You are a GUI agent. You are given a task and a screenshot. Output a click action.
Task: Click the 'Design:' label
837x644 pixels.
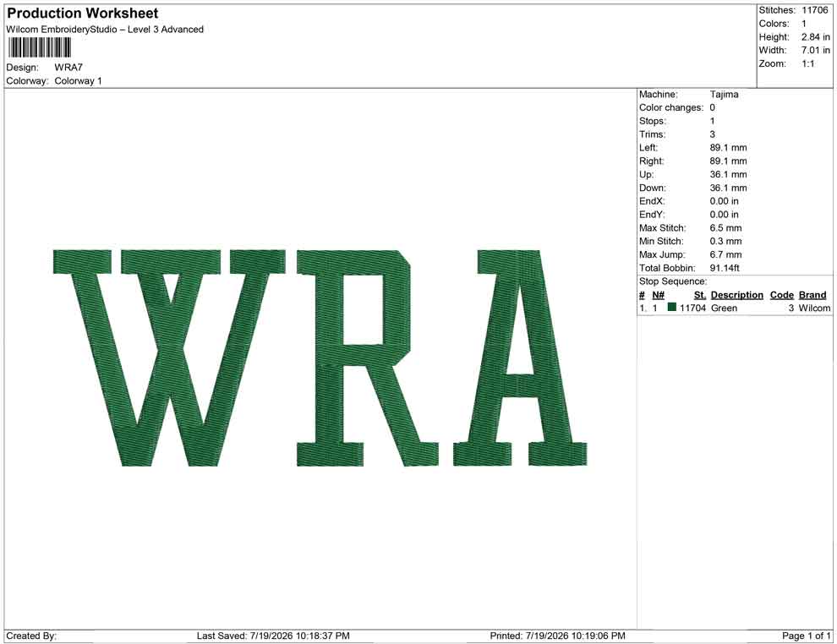[23, 68]
